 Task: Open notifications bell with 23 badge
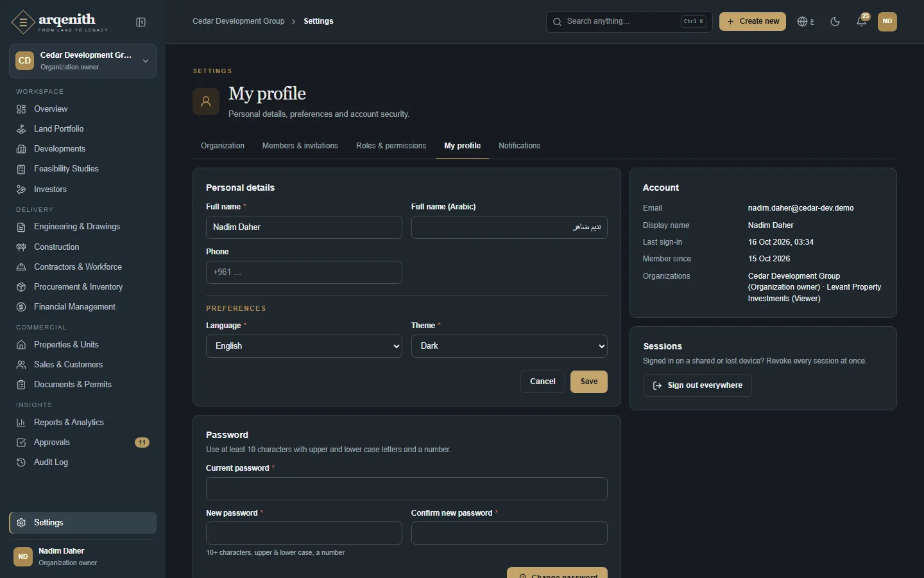(x=862, y=22)
